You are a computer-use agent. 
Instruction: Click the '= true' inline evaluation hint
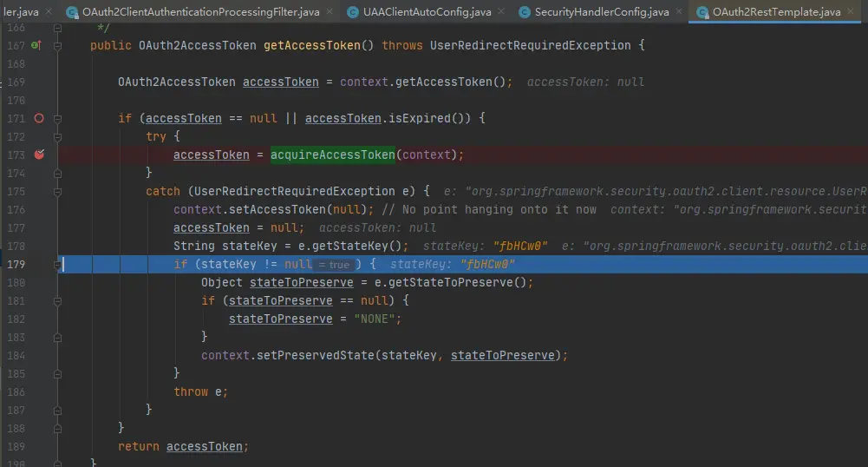(x=334, y=265)
